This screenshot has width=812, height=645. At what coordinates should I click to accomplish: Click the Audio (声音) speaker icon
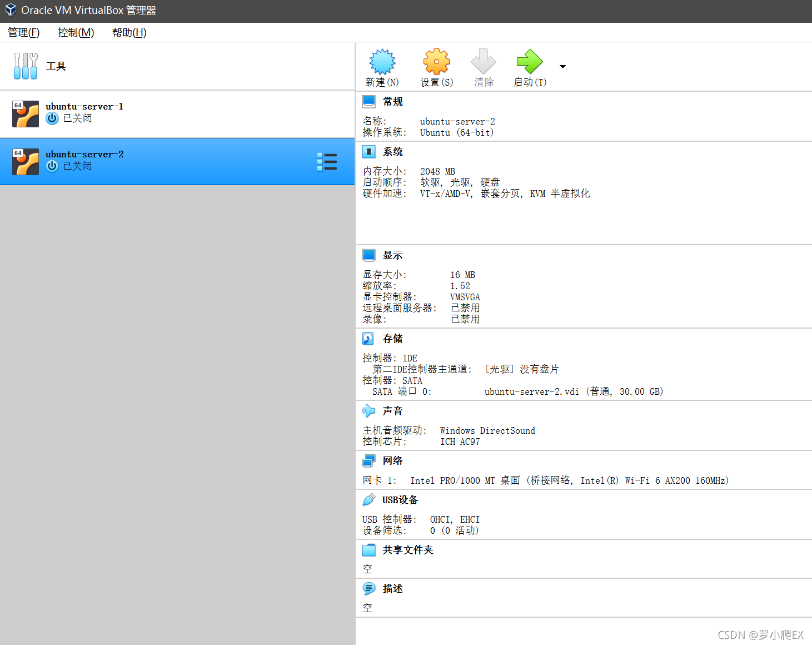pyautogui.click(x=368, y=410)
